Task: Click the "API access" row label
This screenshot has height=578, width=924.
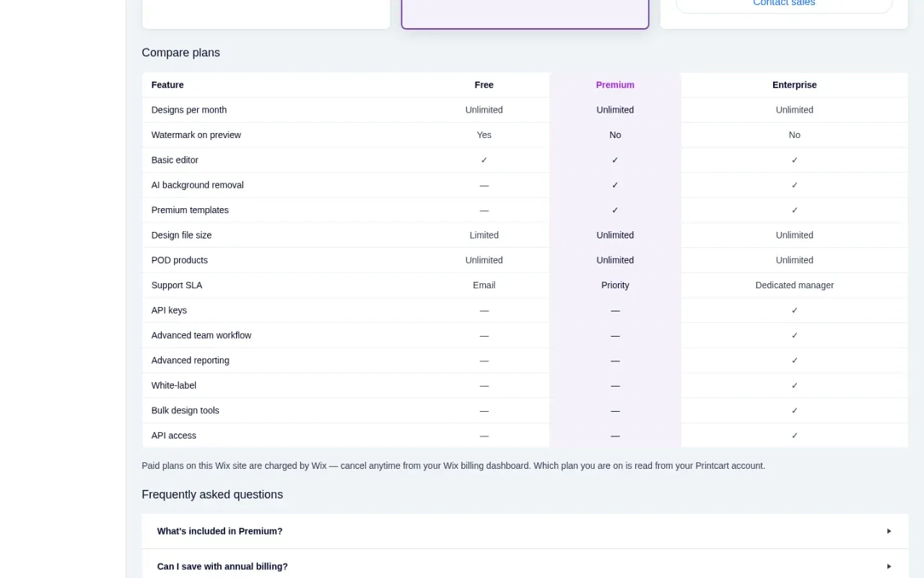Action: tap(174, 436)
